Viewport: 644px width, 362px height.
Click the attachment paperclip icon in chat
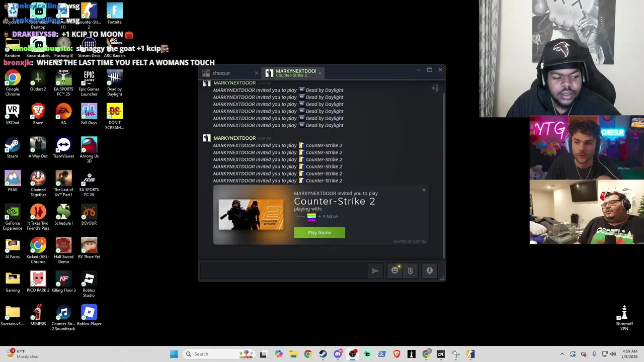(410, 271)
